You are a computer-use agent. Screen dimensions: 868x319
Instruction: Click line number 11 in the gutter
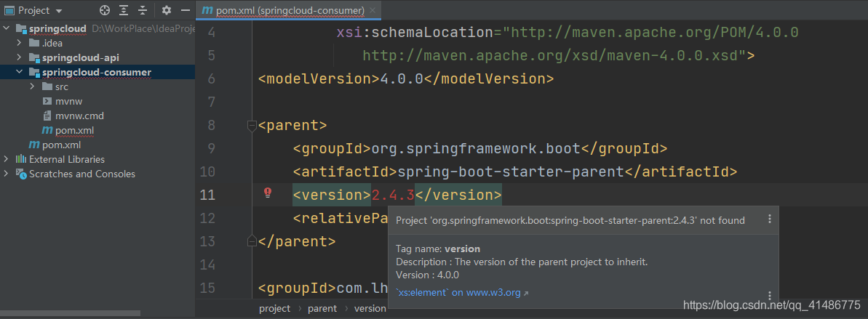click(207, 195)
